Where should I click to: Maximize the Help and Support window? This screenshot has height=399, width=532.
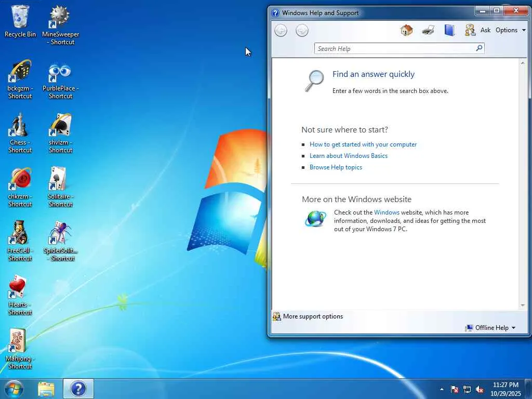[497, 11]
